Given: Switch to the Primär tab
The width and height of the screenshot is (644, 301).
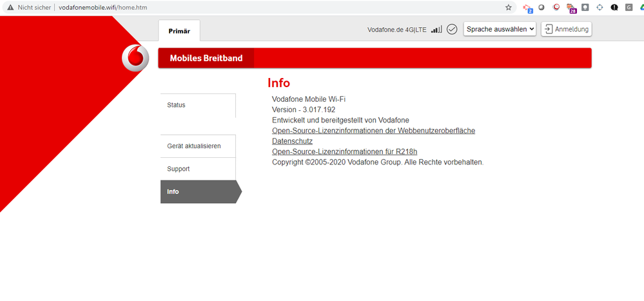Looking at the screenshot, I should [179, 31].
